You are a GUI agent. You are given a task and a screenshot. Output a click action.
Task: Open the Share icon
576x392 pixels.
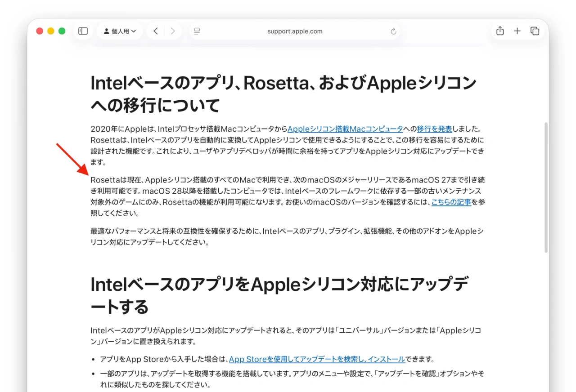click(500, 31)
